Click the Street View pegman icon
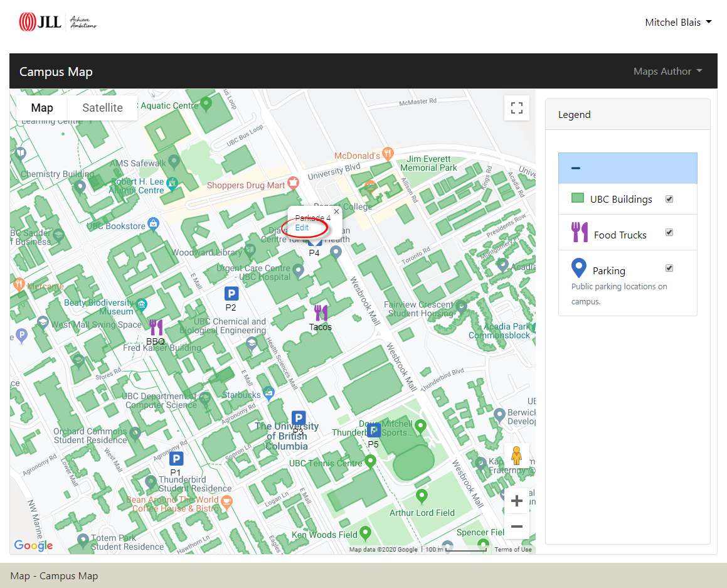The height and width of the screenshot is (588, 727). tap(516, 456)
